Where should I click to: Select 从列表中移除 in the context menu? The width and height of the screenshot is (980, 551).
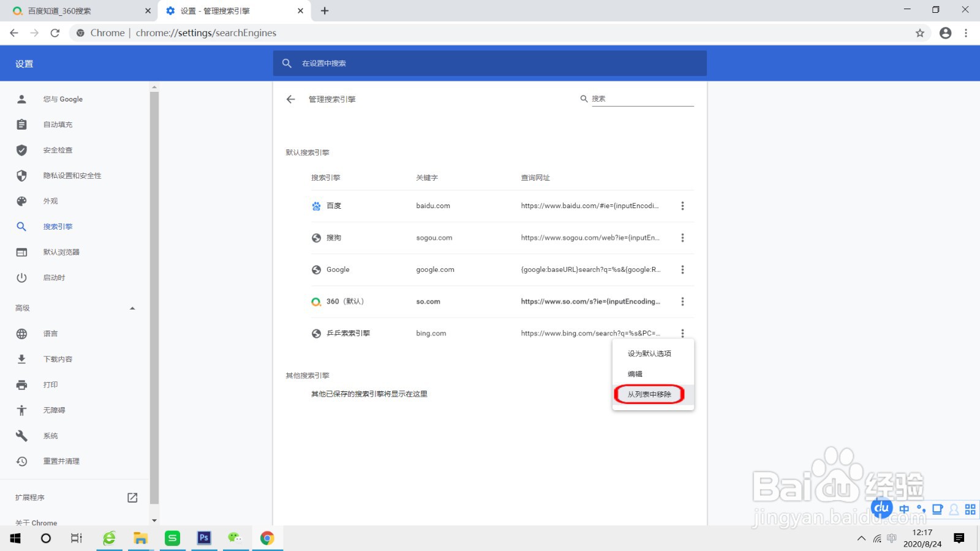tap(649, 395)
